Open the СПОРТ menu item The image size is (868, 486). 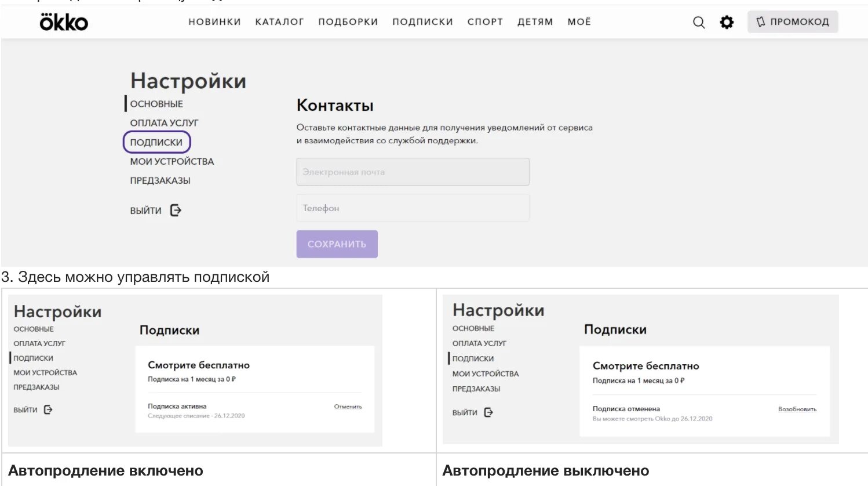[485, 22]
